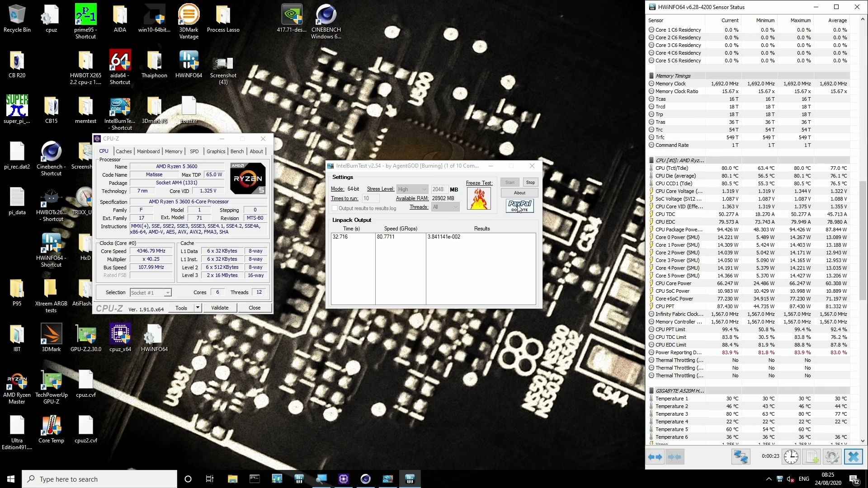Click About button in IntelBurnTest
This screenshot has height=488, width=868.
click(519, 193)
